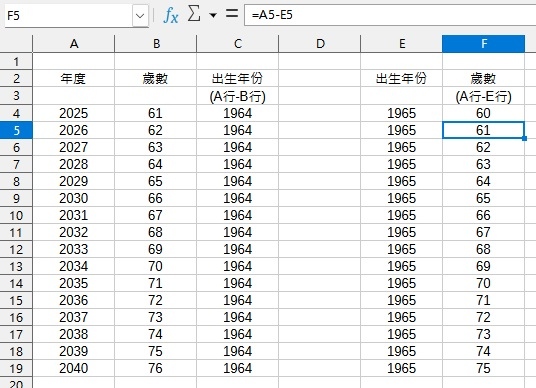The height and width of the screenshot is (388, 536).
Task: Select row 10 header
Action: (16, 215)
